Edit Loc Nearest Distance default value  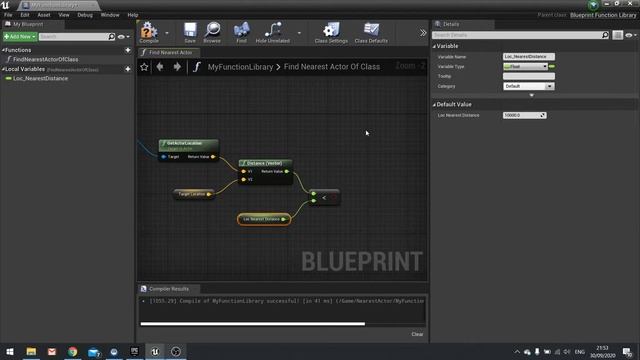524,116
